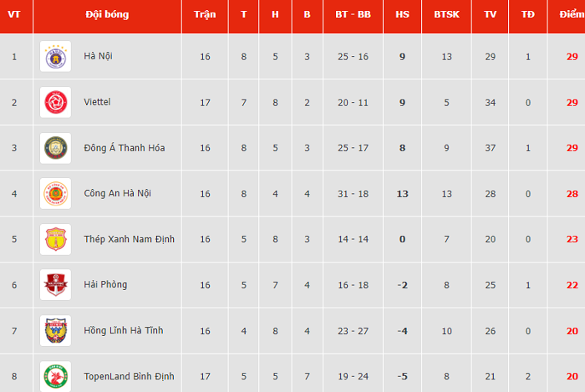Open the Công An Hà Nội name link
585x392 pixels.
click(117, 193)
